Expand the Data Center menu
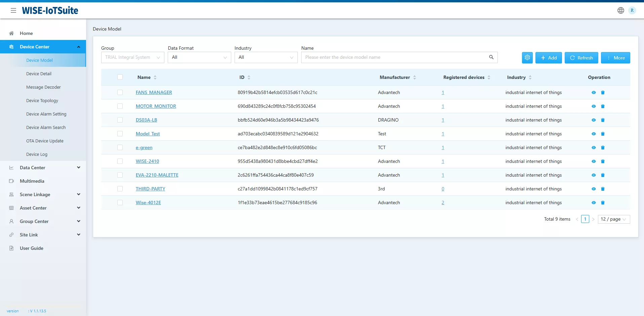 [x=43, y=168]
